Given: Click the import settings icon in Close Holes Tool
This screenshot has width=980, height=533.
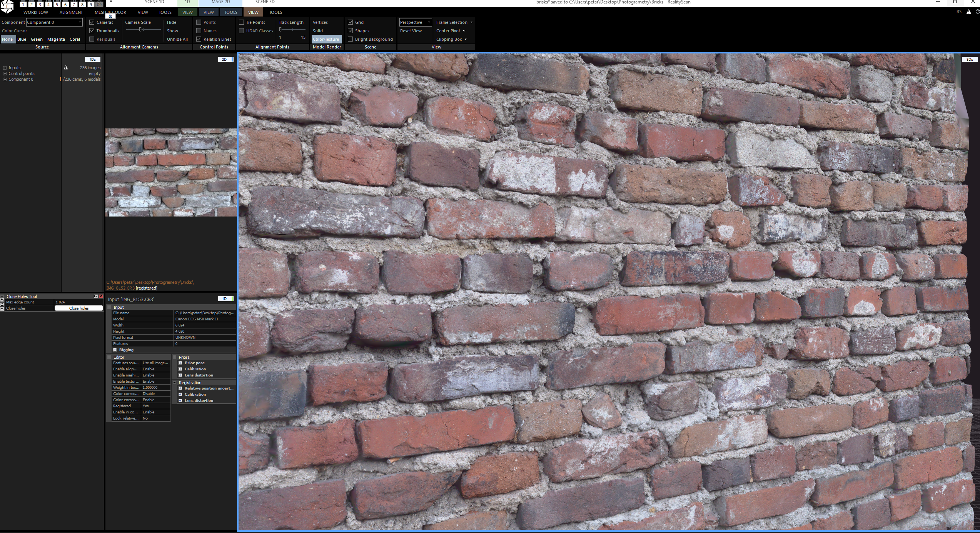Looking at the screenshot, I should (2, 308).
